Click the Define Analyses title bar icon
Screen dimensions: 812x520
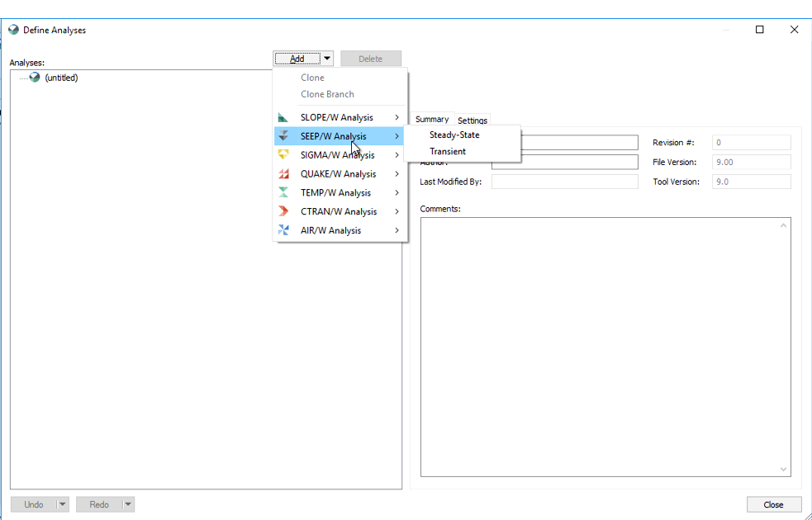[x=14, y=30]
